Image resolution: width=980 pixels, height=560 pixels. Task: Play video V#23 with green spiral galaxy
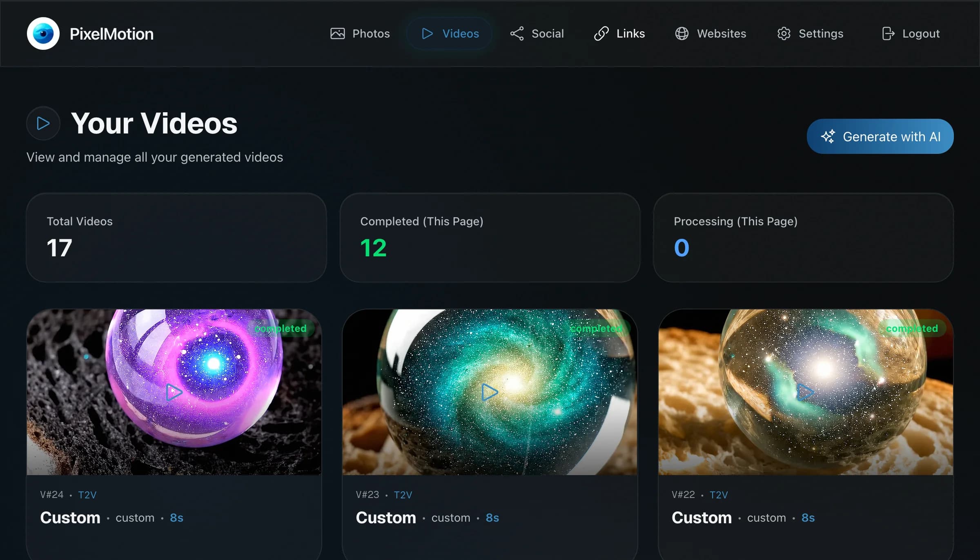pyautogui.click(x=489, y=392)
